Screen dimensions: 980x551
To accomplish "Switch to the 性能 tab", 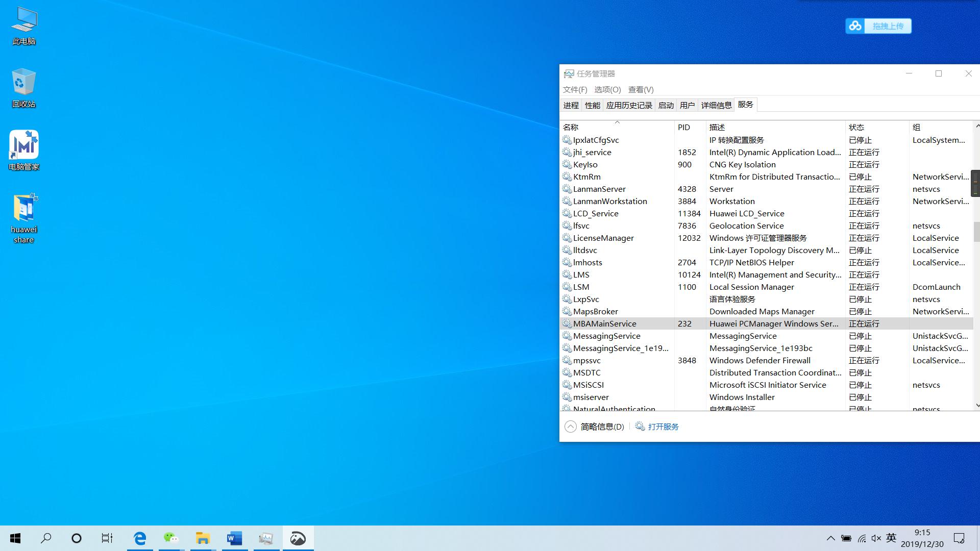I will pos(592,106).
